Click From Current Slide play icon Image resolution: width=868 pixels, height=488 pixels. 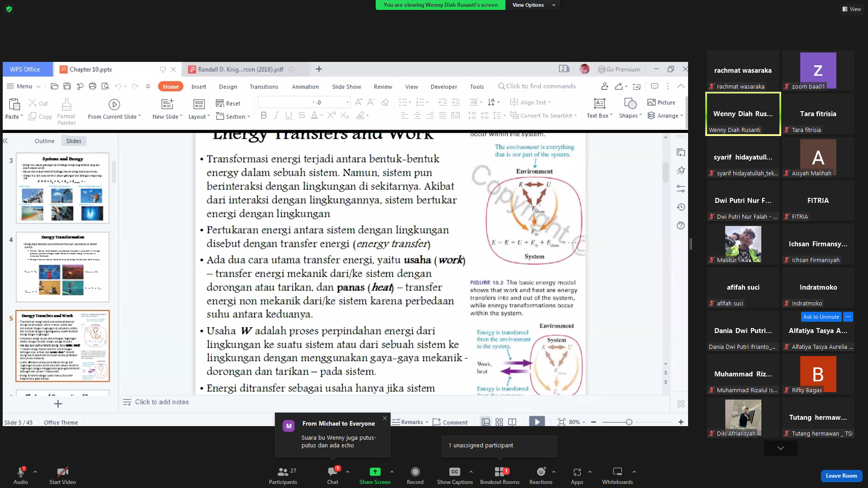pos(114,104)
